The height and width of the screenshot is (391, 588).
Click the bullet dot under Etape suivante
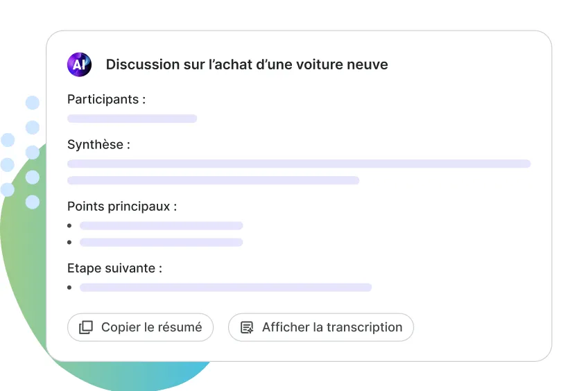pyautogui.click(x=70, y=287)
